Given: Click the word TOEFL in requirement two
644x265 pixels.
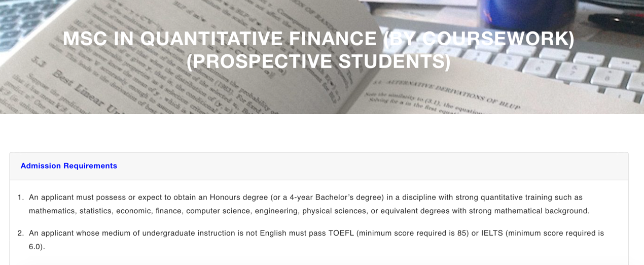Looking at the screenshot, I should (x=341, y=234).
